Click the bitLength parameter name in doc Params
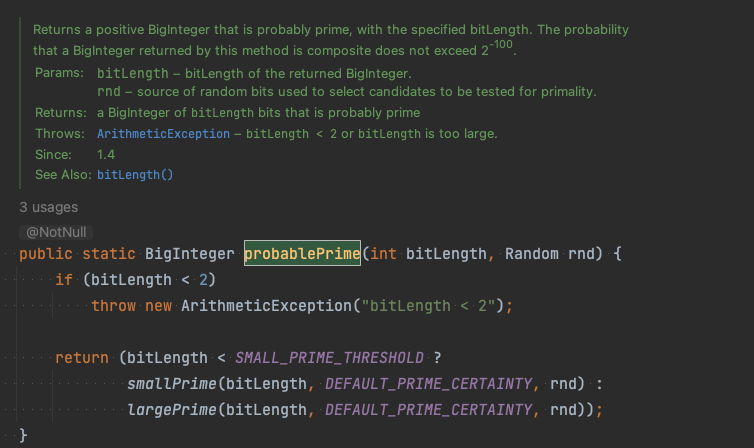This screenshot has height=448, width=754. pyautogui.click(x=133, y=73)
